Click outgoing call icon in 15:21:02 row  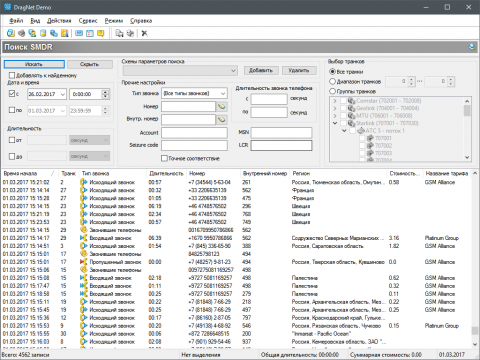click(84, 182)
